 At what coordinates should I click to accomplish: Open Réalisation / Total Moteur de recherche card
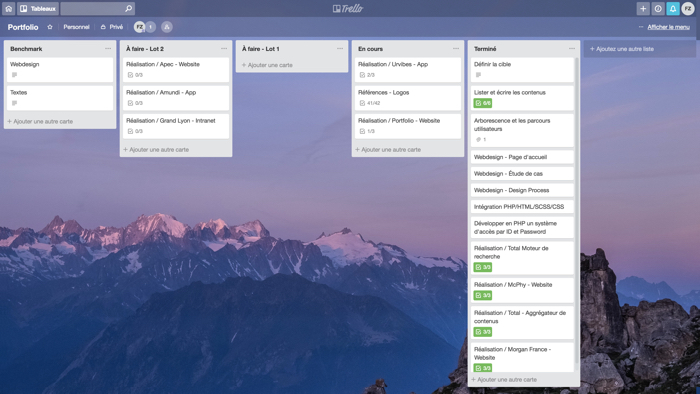click(522, 258)
